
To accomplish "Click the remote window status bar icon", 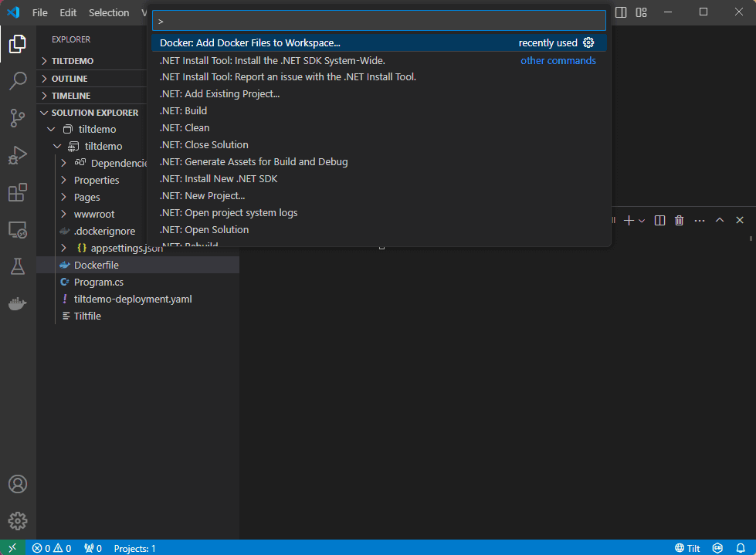I will pyautogui.click(x=12, y=548).
